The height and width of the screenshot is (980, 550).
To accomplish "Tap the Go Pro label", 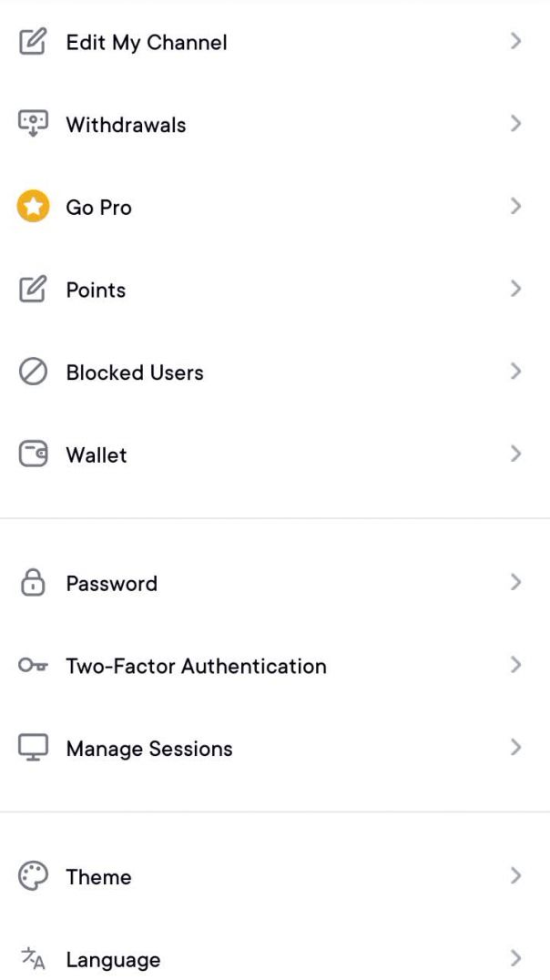I will pos(98,208).
